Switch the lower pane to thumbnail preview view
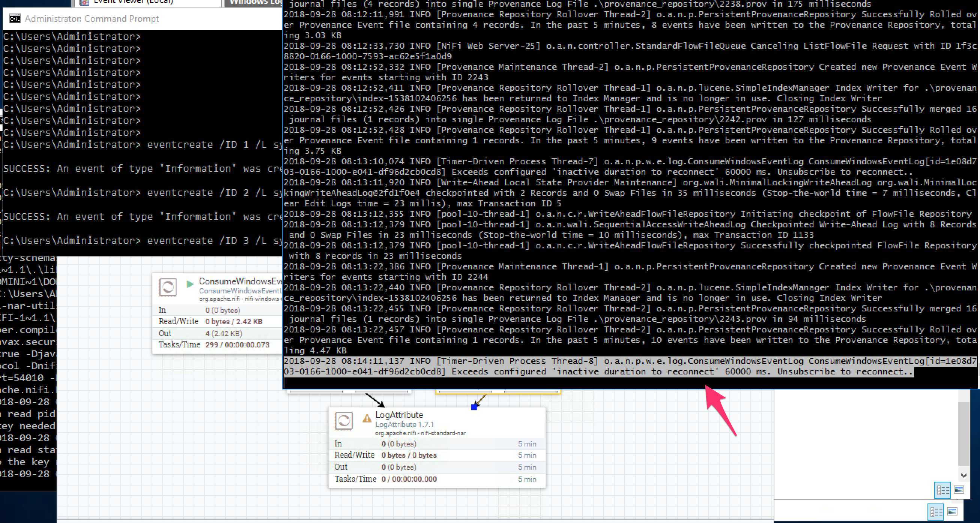Viewport: 980px width, 523px height. click(952, 512)
